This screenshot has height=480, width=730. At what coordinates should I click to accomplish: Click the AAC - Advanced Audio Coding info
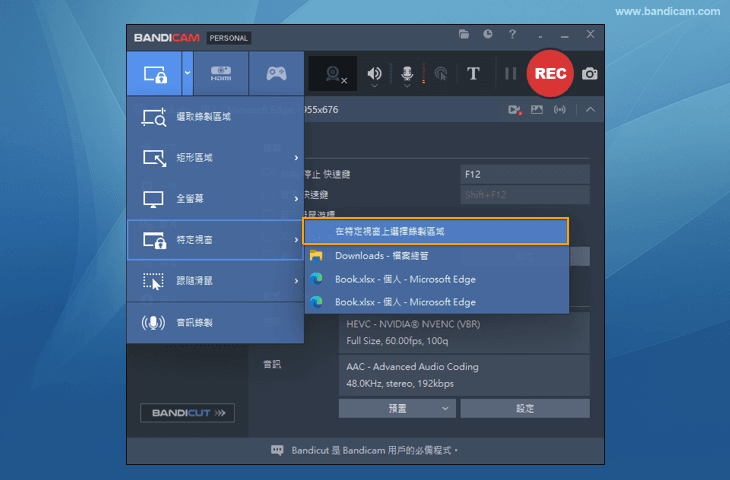(464, 375)
